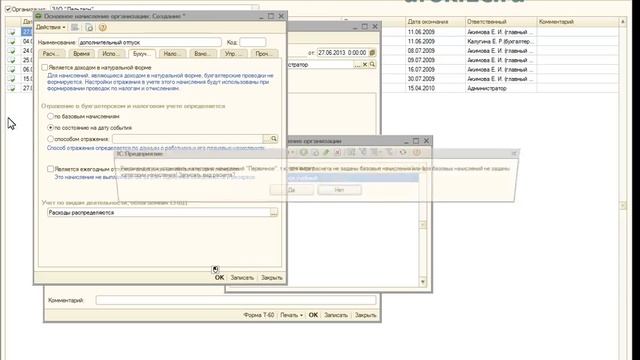640x360 pixels.
Task: Click the list icon right of Действия menu
Action: pyautogui.click(x=75, y=28)
